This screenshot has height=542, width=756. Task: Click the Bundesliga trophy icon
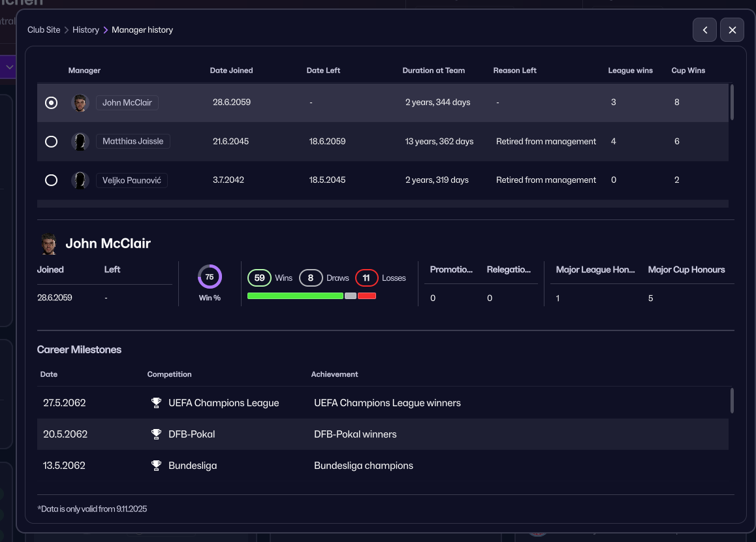pyautogui.click(x=156, y=466)
